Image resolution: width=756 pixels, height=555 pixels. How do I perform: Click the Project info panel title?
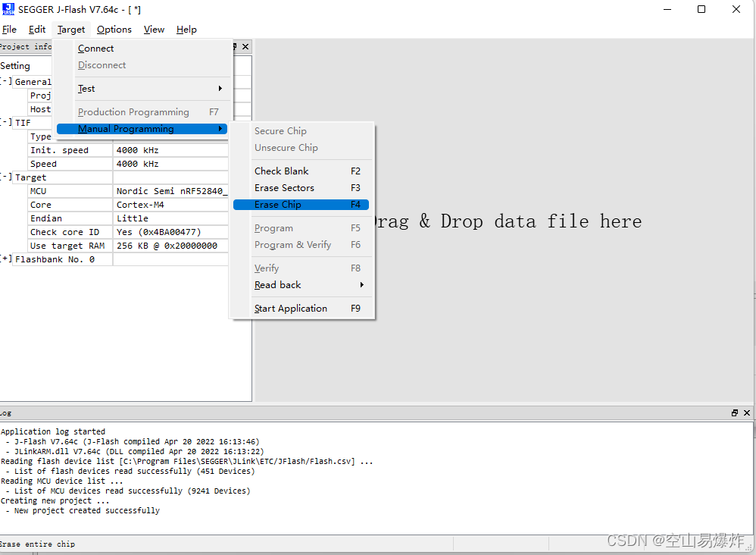pos(26,46)
